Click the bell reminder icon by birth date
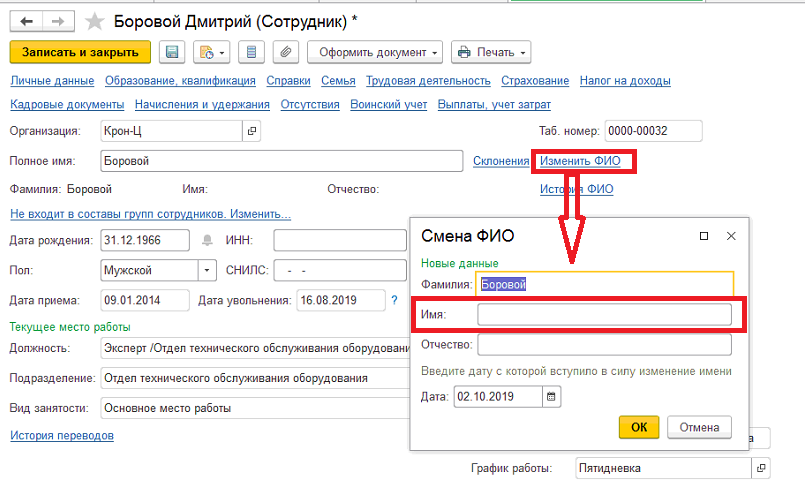805x485 pixels. (207, 240)
